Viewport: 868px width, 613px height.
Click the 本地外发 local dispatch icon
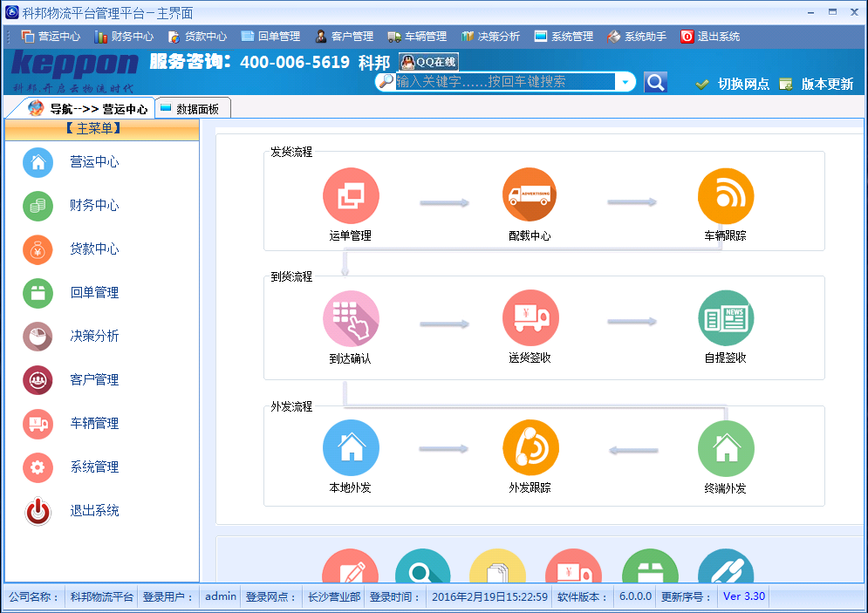pos(351,447)
